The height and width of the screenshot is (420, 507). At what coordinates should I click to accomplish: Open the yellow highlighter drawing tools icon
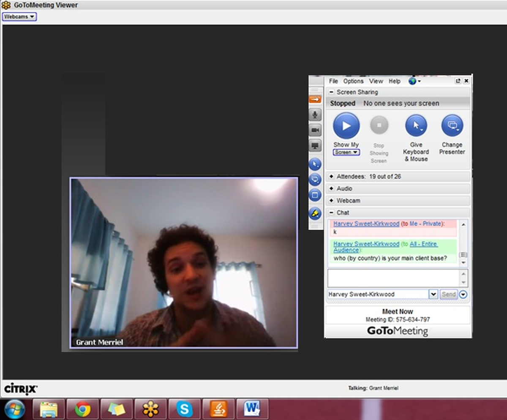pos(315,214)
